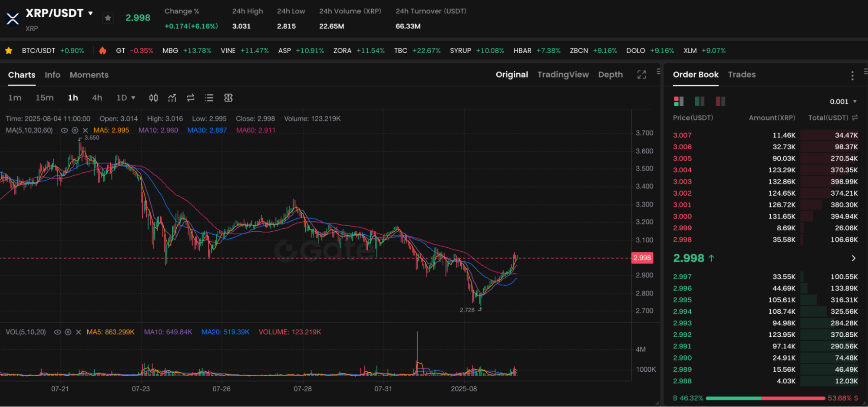Select the Order Book tab
868x407 pixels.
(x=696, y=75)
